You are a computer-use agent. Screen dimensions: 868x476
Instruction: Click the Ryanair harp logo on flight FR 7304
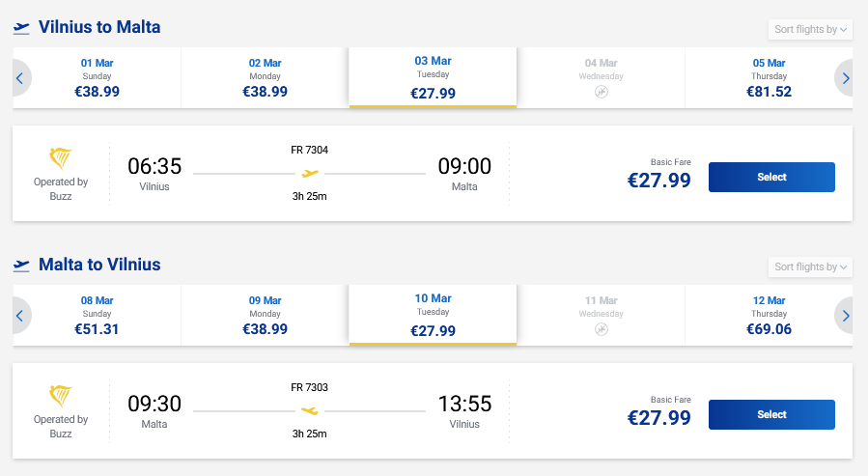pyautogui.click(x=61, y=158)
